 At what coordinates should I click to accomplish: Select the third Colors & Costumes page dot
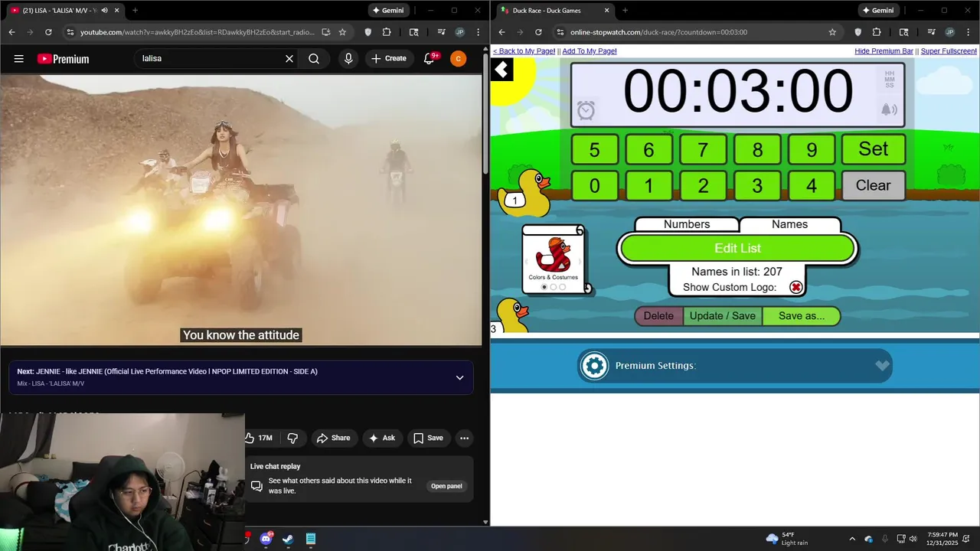pyautogui.click(x=563, y=287)
